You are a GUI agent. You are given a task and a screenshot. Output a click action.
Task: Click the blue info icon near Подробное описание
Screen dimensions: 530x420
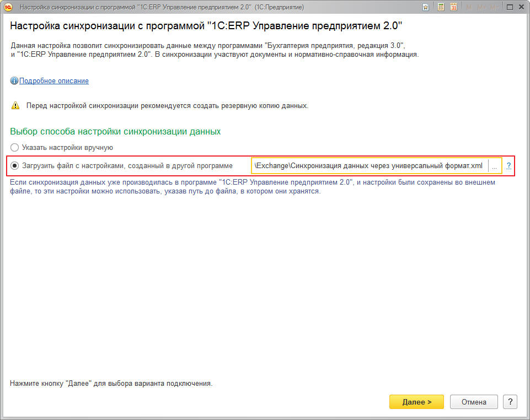(14, 81)
